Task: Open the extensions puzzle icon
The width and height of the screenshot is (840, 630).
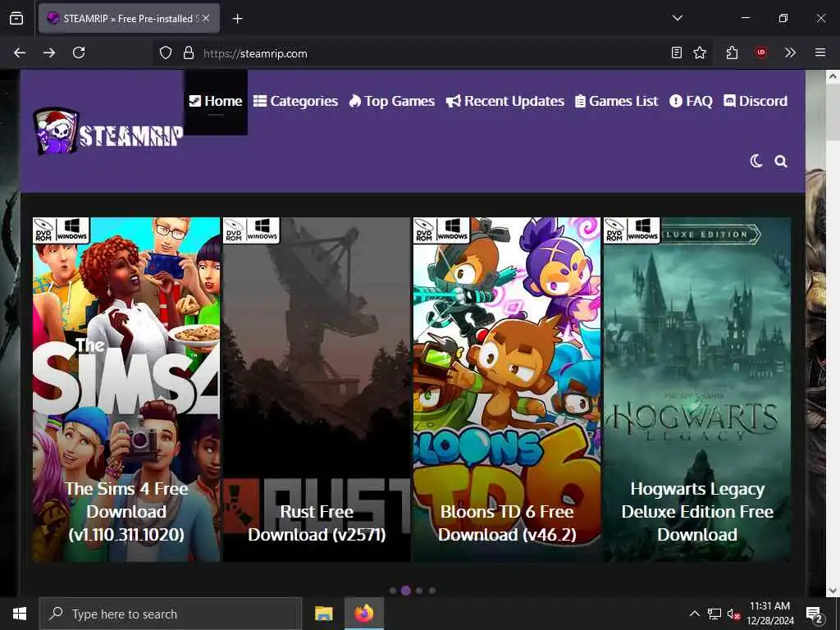Action: click(732, 52)
